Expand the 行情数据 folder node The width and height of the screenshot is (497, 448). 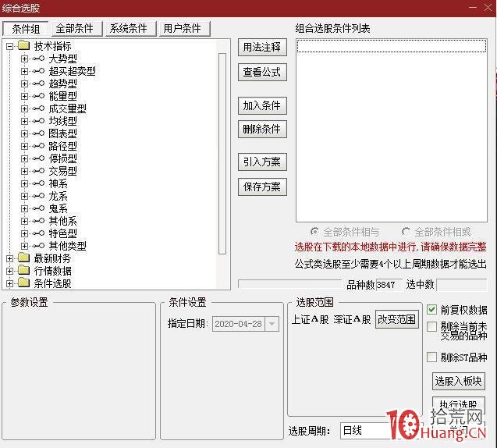[x=10, y=271]
